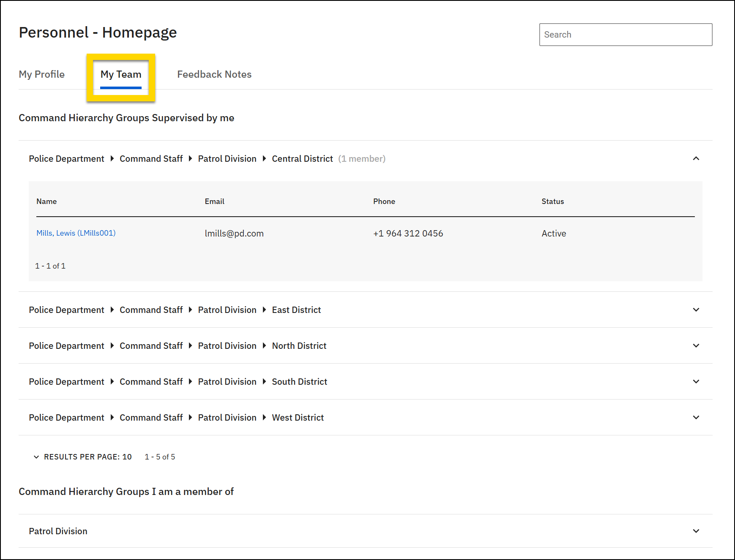Open Mills, Lewis (LMills001) profile link
The width and height of the screenshot is (735, 560).
[x=76, y=233]
